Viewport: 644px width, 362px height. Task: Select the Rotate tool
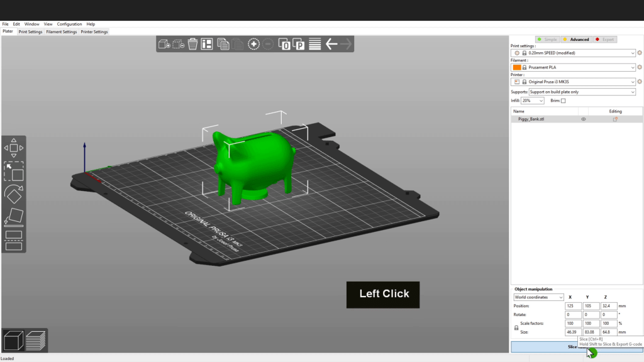point(14,193)
